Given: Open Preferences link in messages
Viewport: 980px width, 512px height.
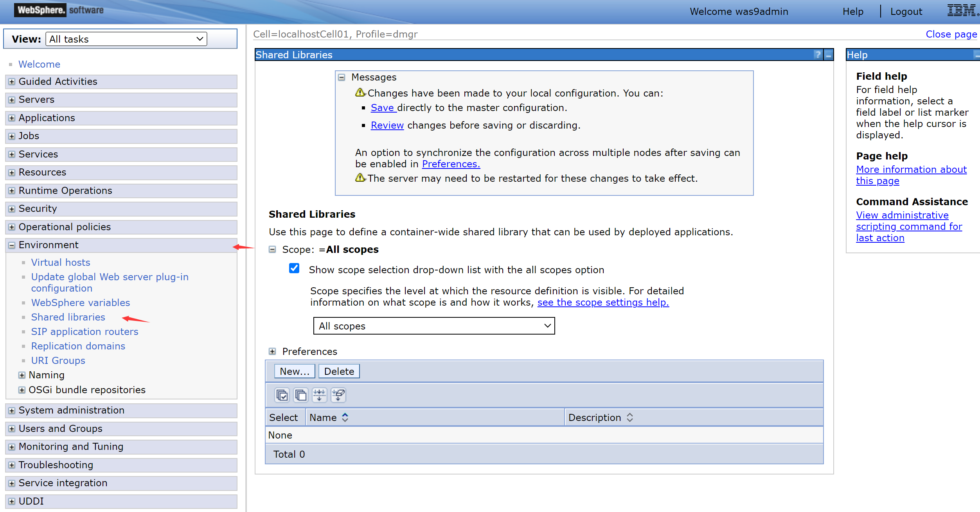Looking at the screenshot, I should point(451,164).
